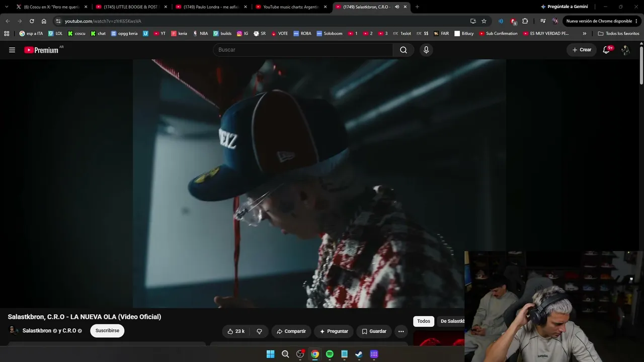Open Windows taskbar search
Viewport: 644px width, 362px height.
tap(285, 354)
